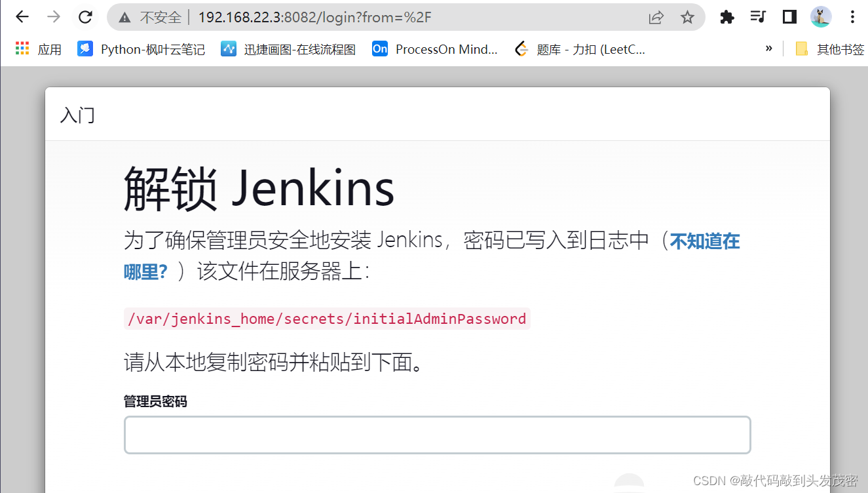The width and height of the screenshot is (868, 493).
Task: Open the 其他书签 bookmarks folder
Action: (830, 49)
